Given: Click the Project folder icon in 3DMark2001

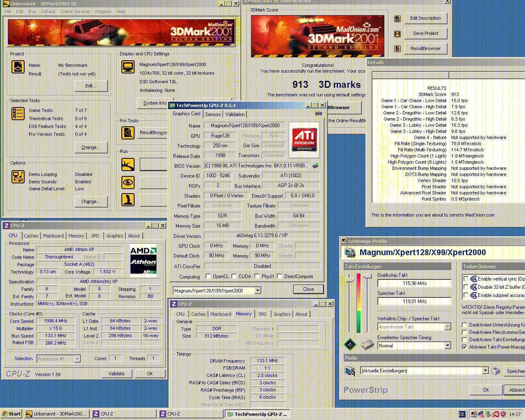Looking at the screenshot, I should coord(18,66).
